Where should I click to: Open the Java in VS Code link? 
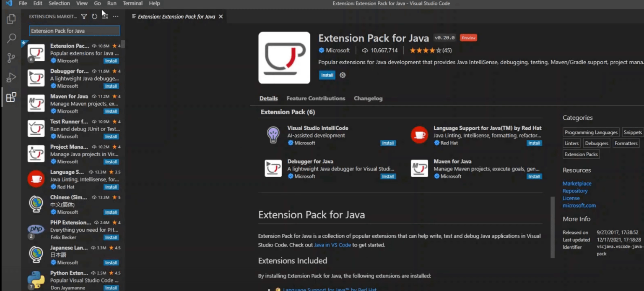pos(332,245)
